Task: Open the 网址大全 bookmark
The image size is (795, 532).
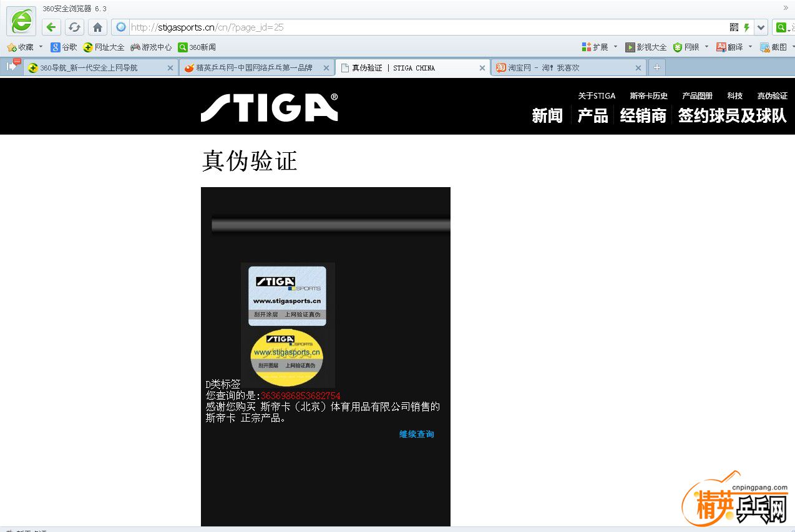Action: [x=104, y=47]
